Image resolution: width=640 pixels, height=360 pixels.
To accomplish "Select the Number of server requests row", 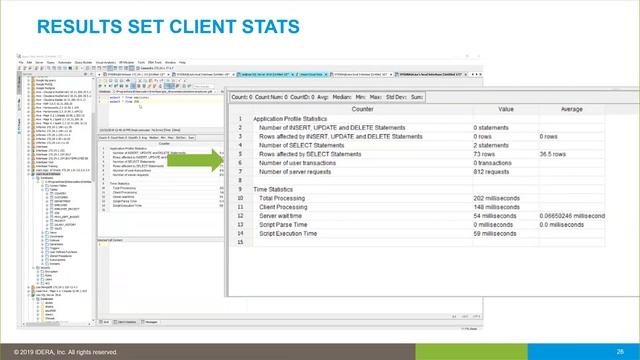I will 417,172.
